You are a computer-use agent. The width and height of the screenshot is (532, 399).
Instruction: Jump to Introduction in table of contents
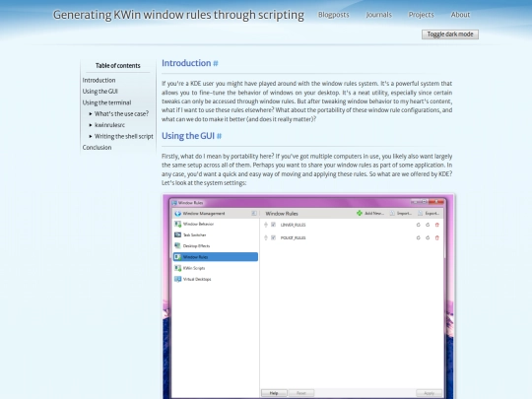point(99,81)
